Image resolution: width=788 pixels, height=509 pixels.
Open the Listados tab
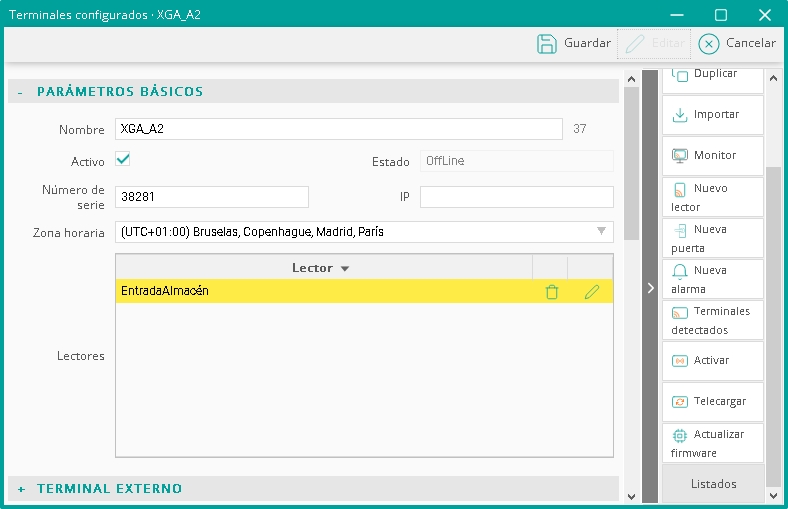(713, 484)
